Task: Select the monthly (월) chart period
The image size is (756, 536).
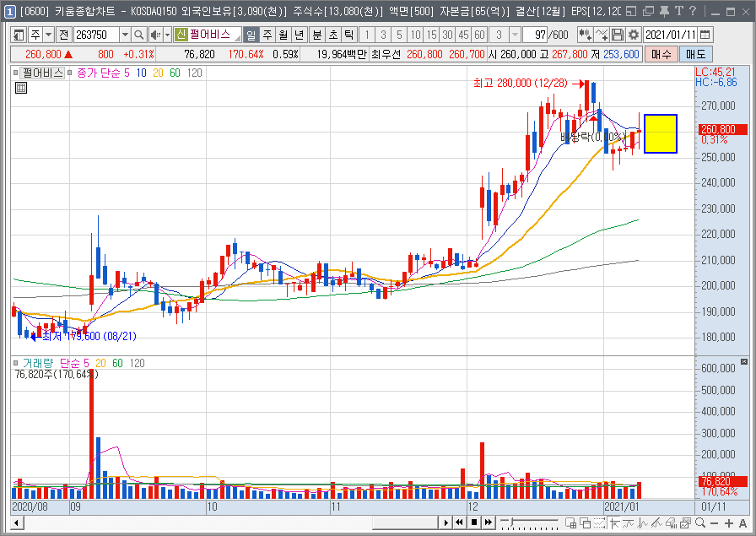Action: point(283,35)
